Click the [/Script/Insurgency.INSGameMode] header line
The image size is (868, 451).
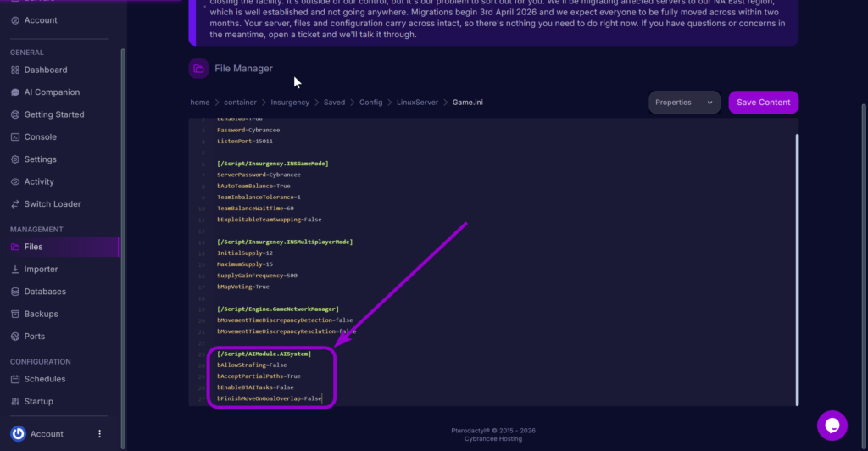273,164
